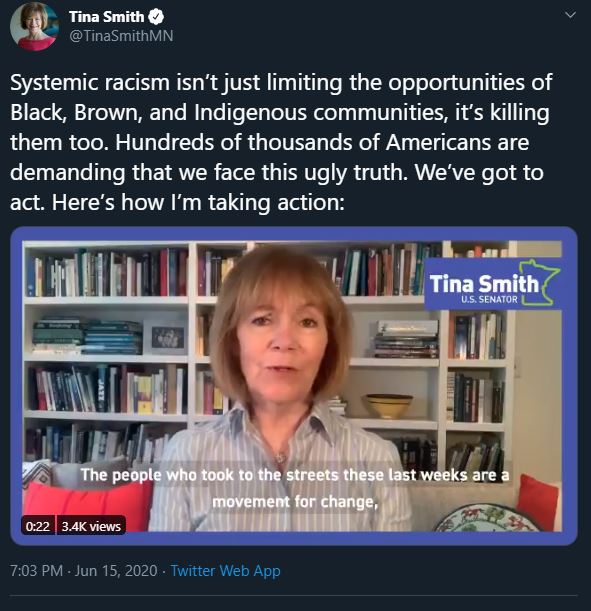Click the 3.4K views counter
This screenshot has width=591, height=611.
[x=91, y=526]
